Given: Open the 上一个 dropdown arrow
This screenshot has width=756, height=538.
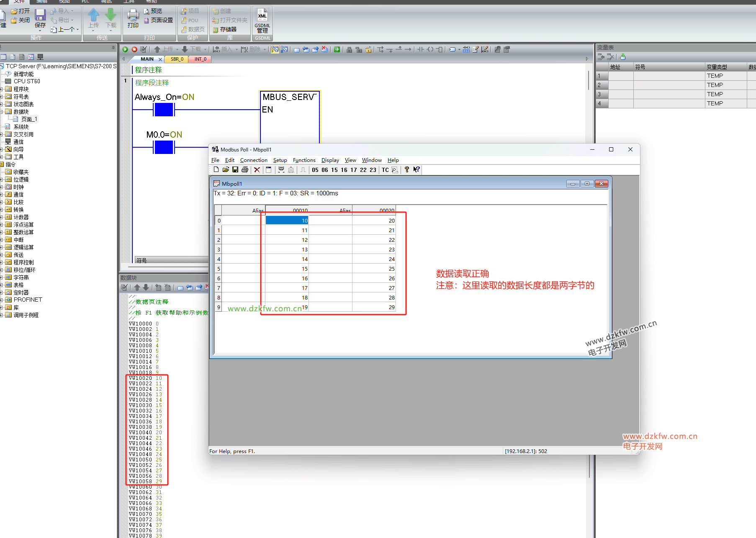Looking at the screenshot, I should (x=77, y=30).
